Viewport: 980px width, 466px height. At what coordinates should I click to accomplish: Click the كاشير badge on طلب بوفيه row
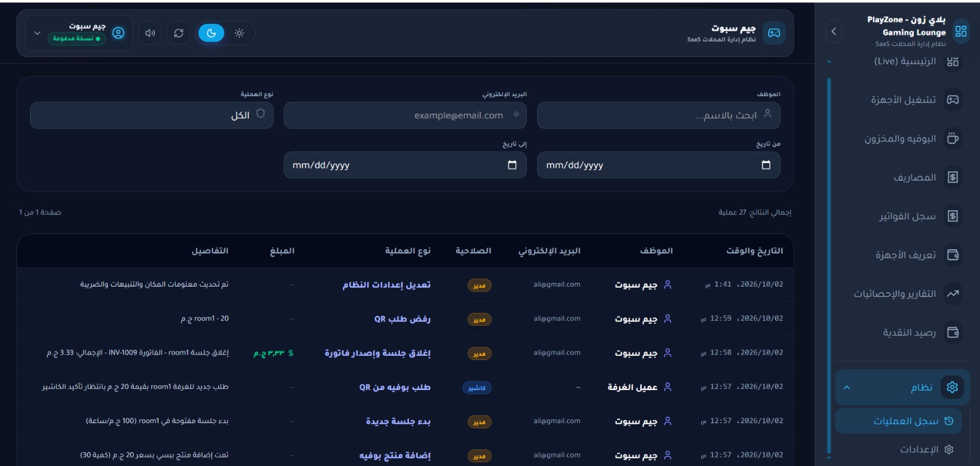(x=477, y=388)
